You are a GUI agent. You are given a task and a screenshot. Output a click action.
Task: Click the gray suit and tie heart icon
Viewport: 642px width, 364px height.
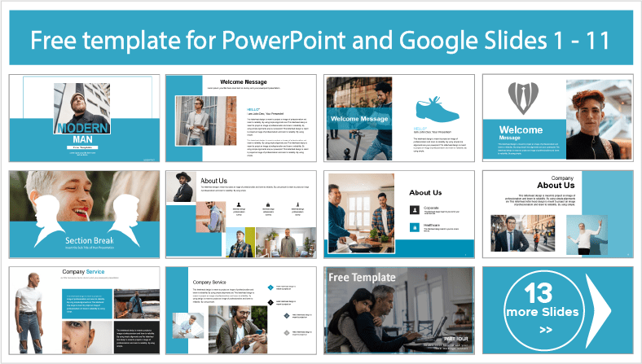(x=523, y=98)
